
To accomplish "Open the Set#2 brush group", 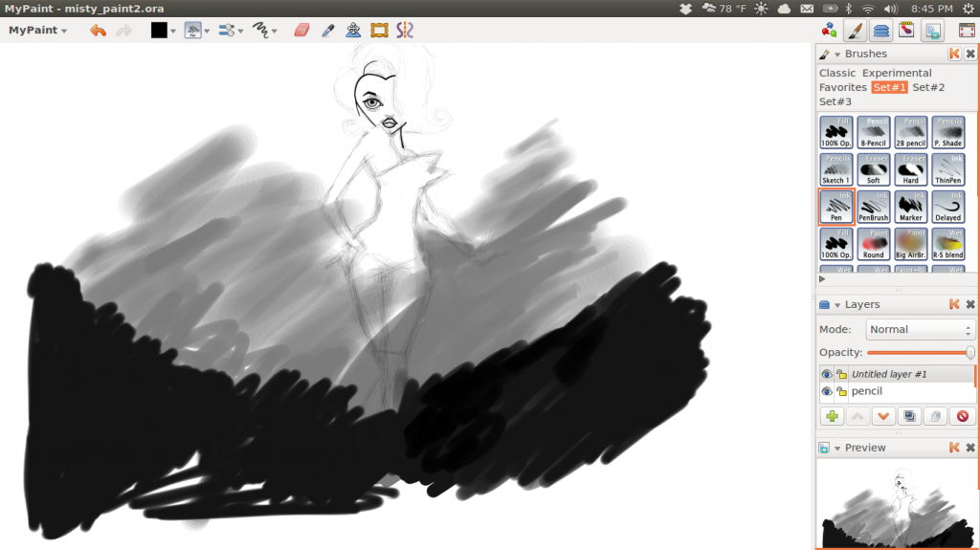I will [x=928, y=87].
